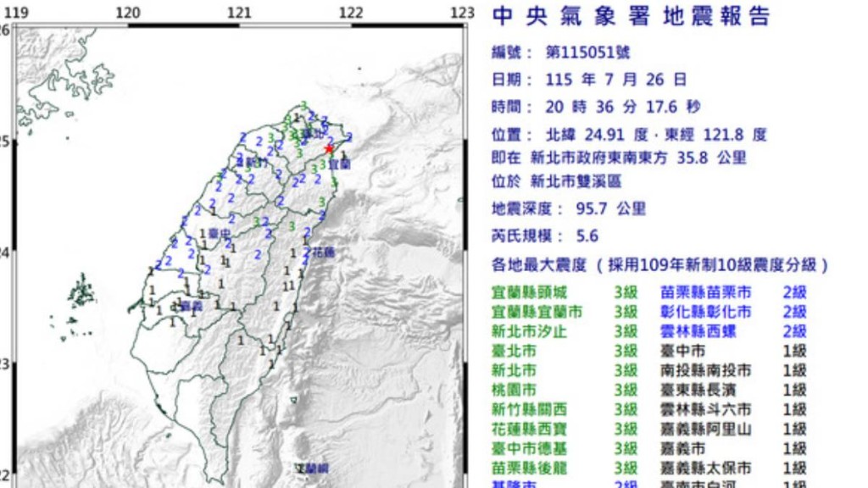This screenshot has height=488, width=868.
Task: Click the 臺中市德基 entry
Action: click(x=565, y=449)
